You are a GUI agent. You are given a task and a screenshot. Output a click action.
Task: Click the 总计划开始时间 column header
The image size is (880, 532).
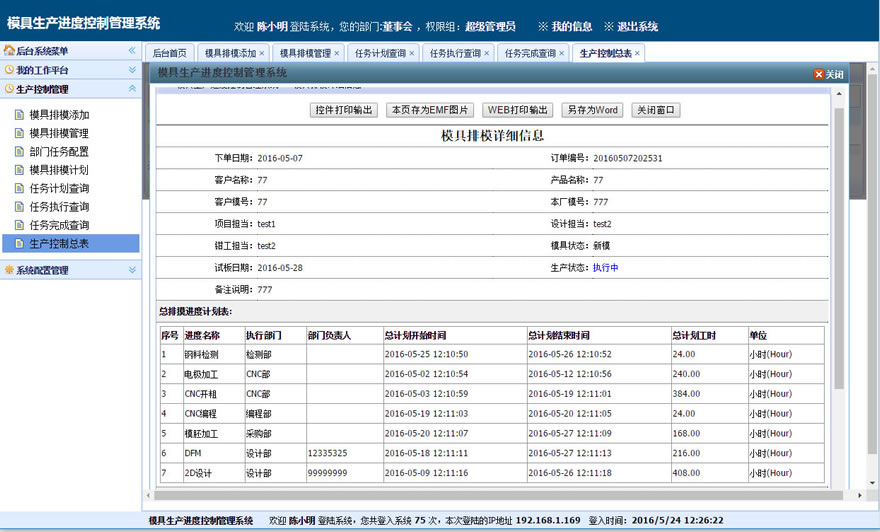click(x=455, y=335)
